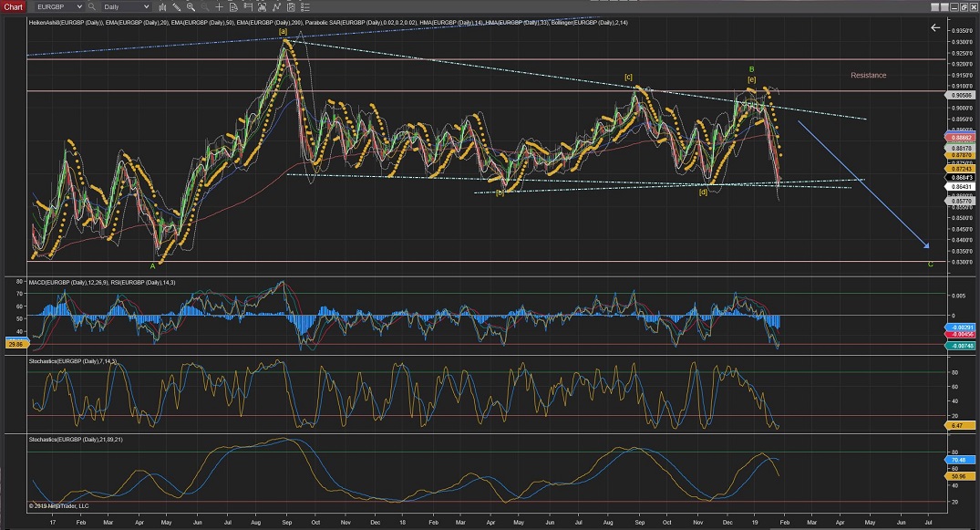
Task: Click the red -0.00456 MACD marker
Action: 961,334
